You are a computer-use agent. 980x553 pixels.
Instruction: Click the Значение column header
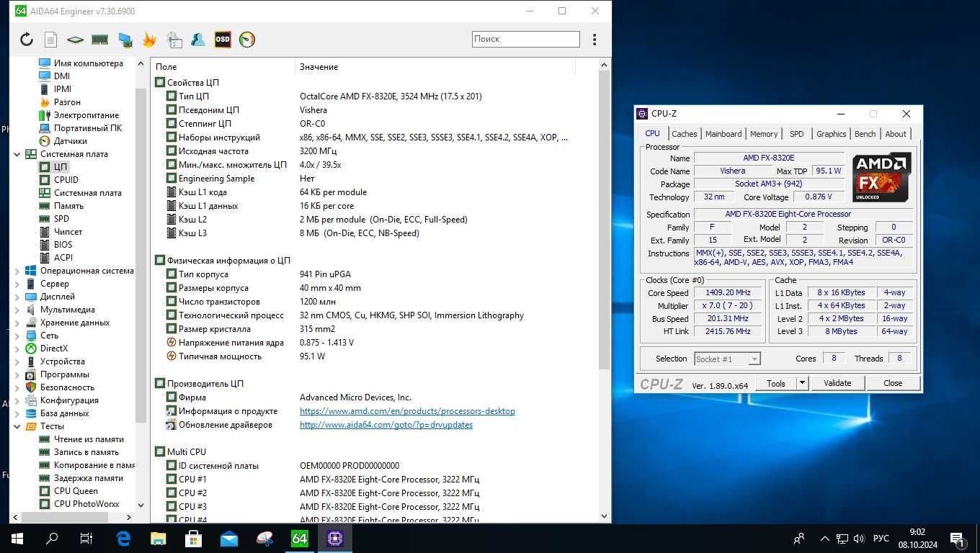pyautogui.click(x=435, y=67)
